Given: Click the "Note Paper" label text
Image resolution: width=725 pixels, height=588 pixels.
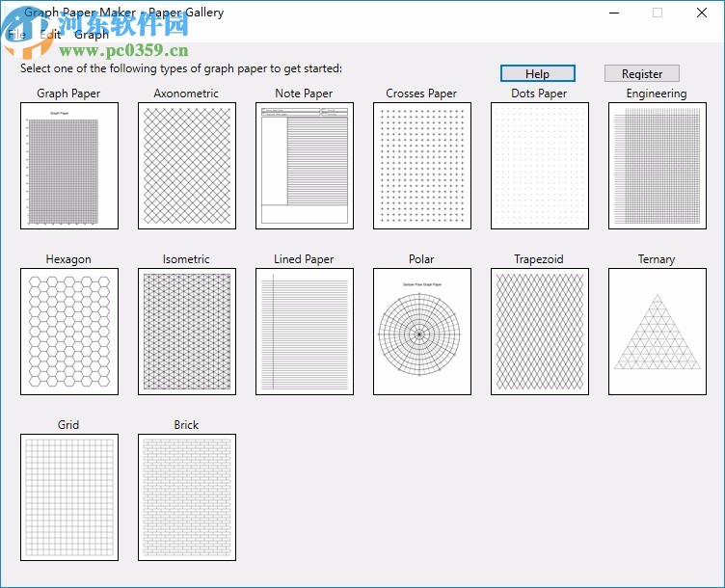Looking at the screenshot, I should pos(304,94).
